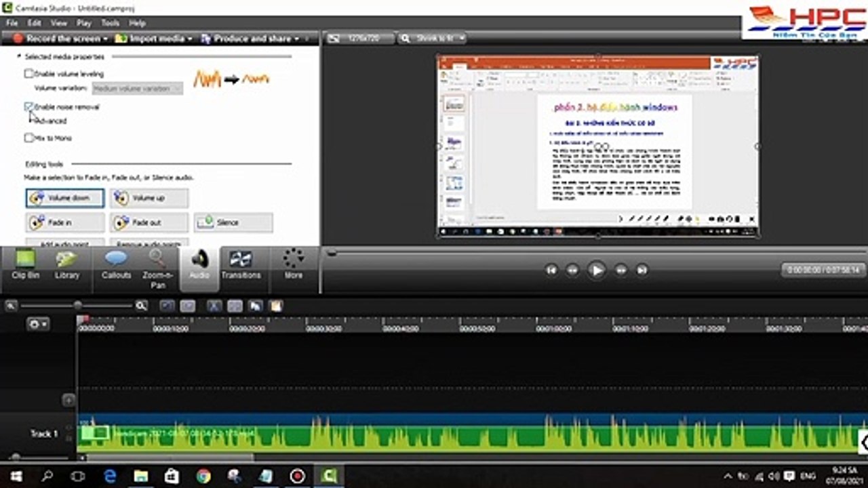This screenshot has width=868, height=488.
Task: Open the Clip Bin tab
Action: pos(25,266)
